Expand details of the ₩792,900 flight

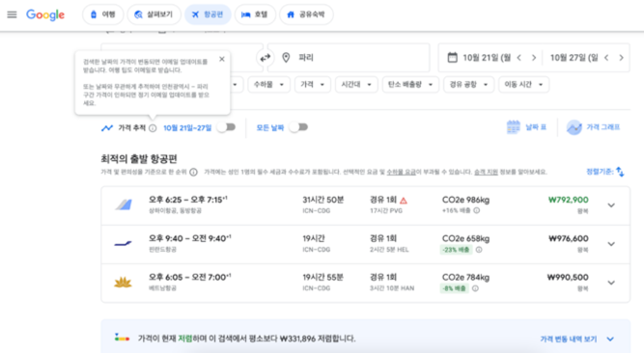coord(611,205)
